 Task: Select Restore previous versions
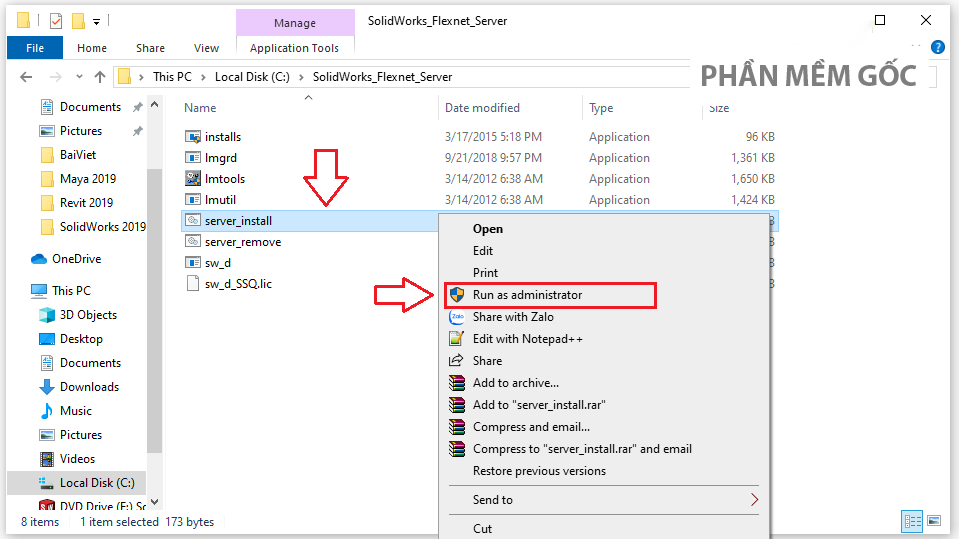539,471
